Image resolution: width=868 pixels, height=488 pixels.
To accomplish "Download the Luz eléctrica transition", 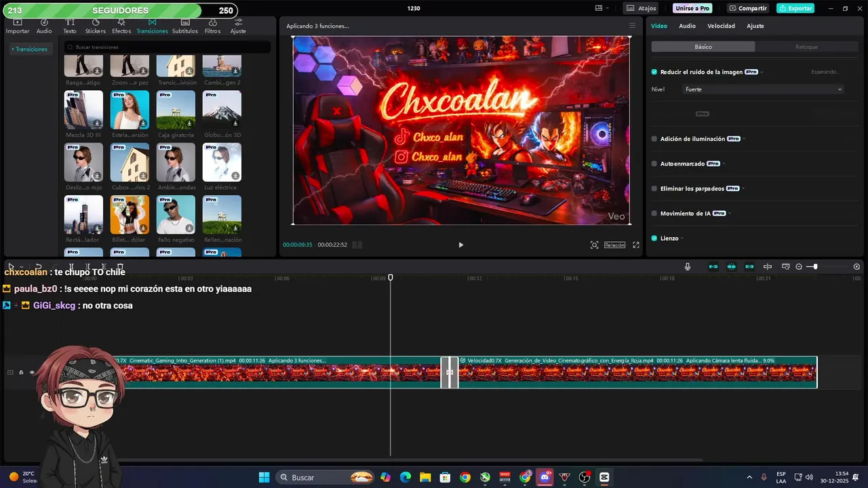I will coord(235,176).
